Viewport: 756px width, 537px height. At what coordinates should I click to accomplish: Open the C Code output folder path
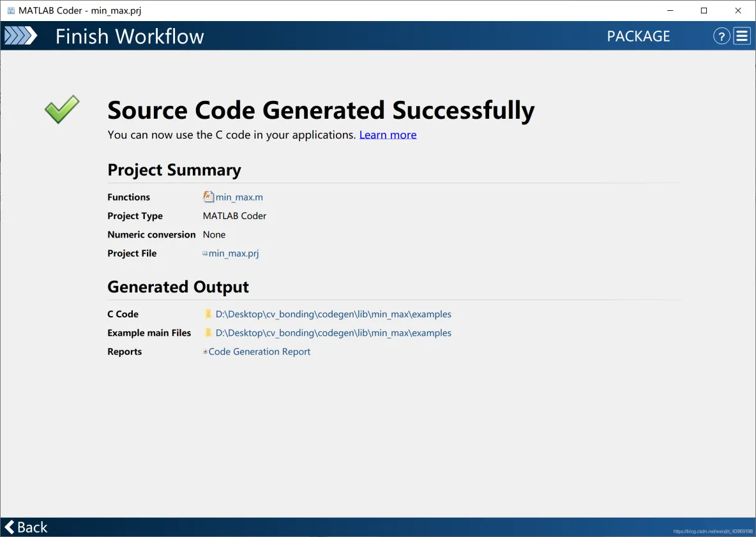333,314
